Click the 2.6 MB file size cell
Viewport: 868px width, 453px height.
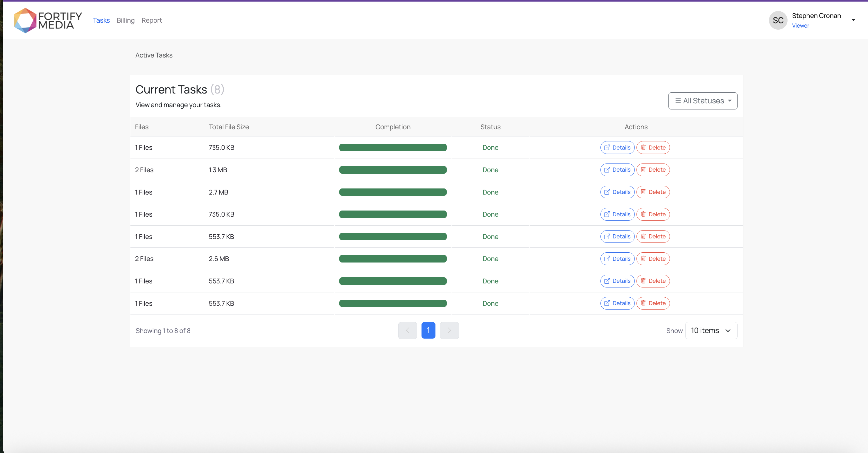click(219, 259)
